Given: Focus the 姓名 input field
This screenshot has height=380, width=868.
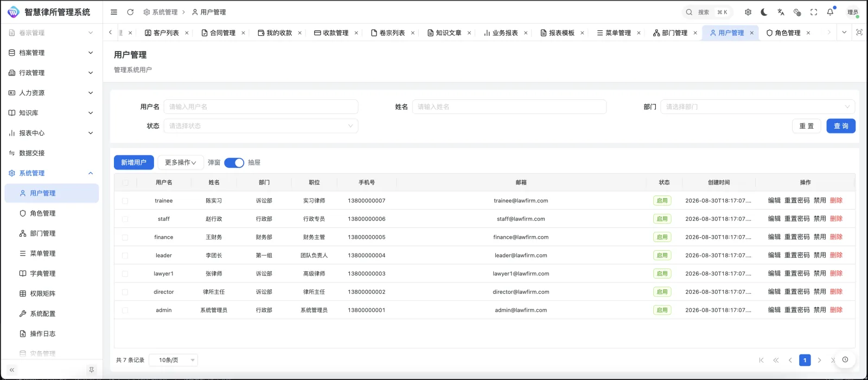Looking at the screenshot, I should (509, 107).
